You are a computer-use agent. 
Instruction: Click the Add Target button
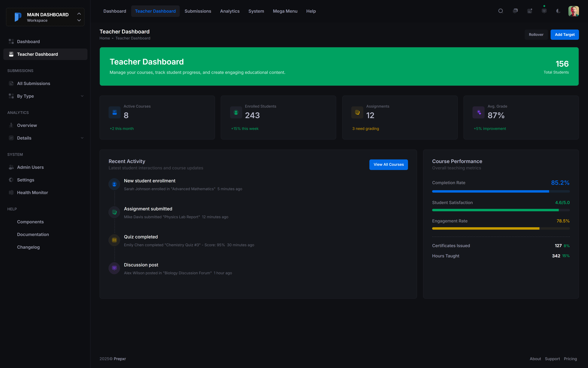point(564,35)
